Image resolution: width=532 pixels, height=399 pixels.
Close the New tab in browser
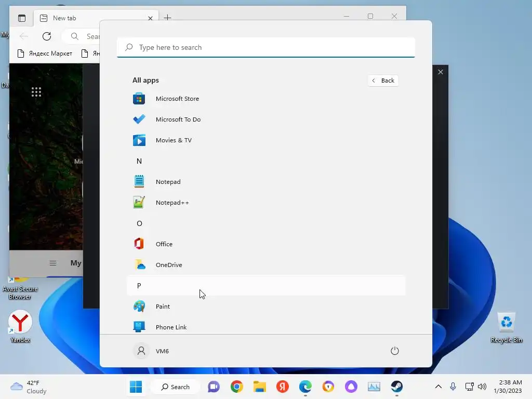click(150, 18)
